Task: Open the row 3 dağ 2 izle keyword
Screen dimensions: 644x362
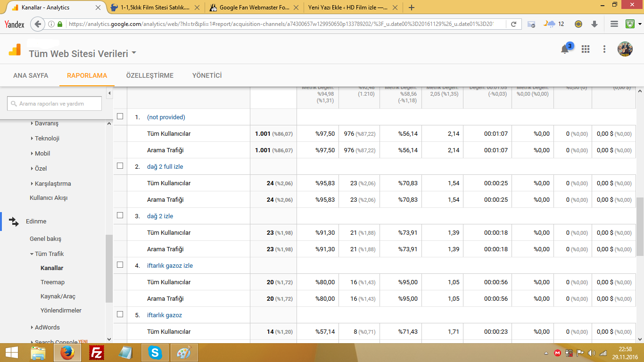Action: pos(160,216)
